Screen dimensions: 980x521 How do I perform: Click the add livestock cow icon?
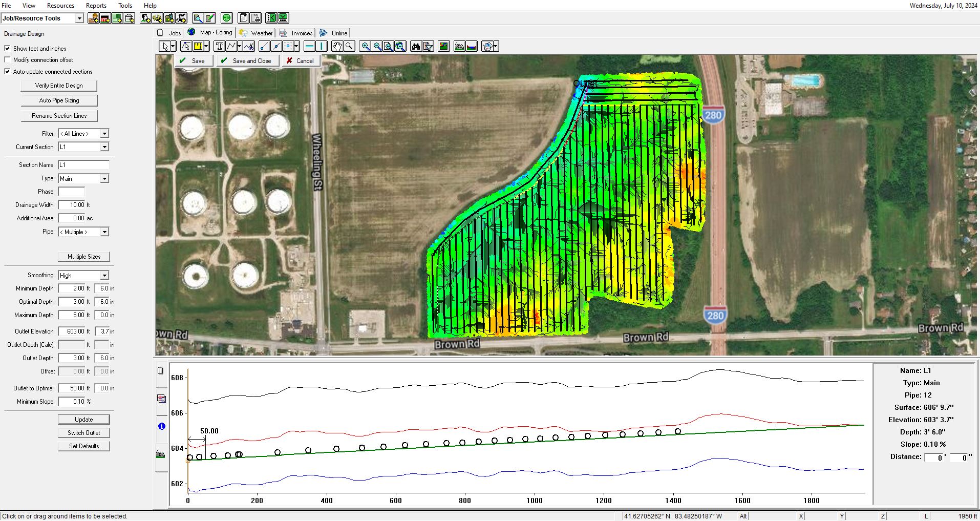click(181, 18)
